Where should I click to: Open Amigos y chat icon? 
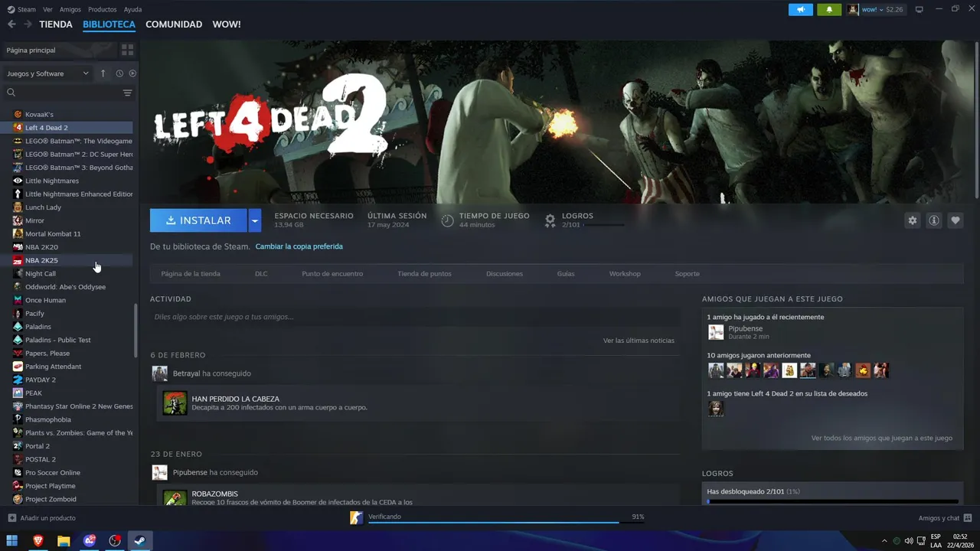tap(968, 518)
